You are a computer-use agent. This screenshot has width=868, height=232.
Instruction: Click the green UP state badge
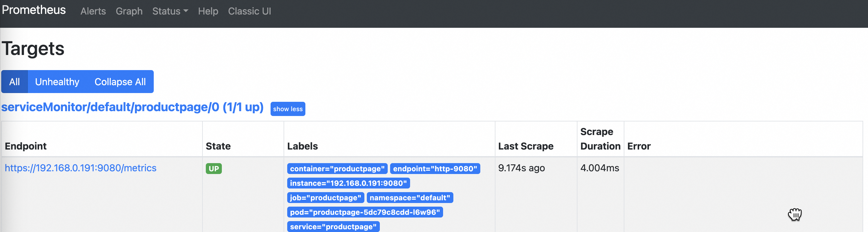[x=214, y=169]
